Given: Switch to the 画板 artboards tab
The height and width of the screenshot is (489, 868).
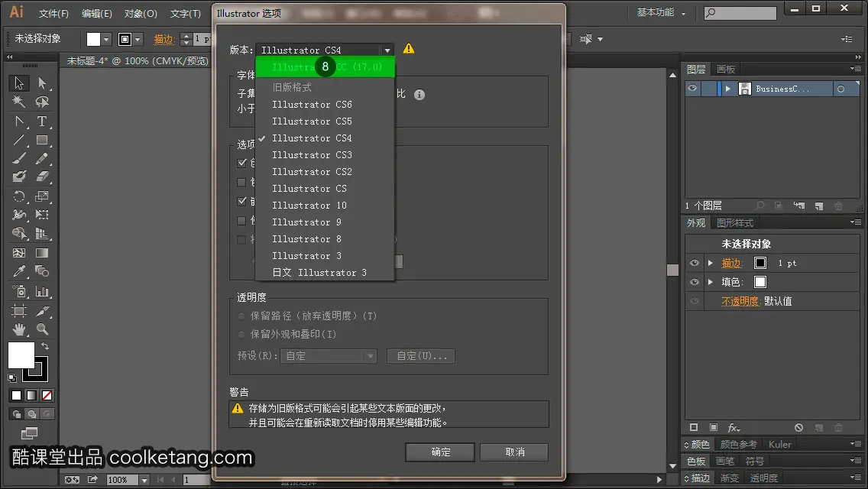Looking at the screenshot, I should pyautogui.click(x=726, y=70).
